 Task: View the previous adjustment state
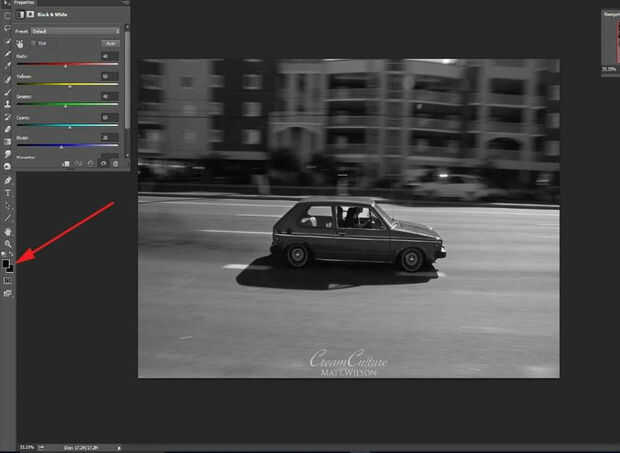click(x=78, y=164)
